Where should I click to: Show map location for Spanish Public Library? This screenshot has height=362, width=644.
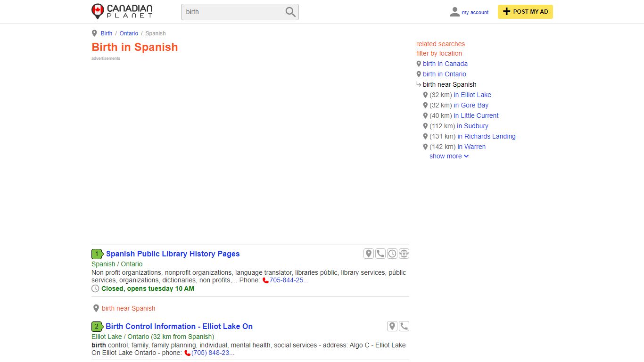click(x=369, y=254)
